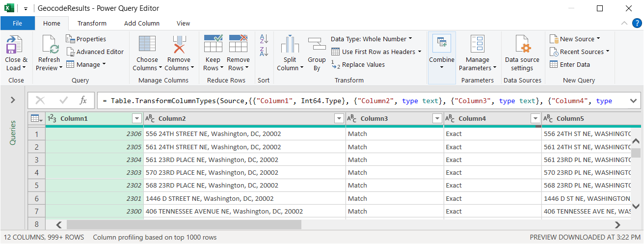This screenshot has width=644, height=244.
Task: Click cell '406 TENNESSEE AVENUE NE, Washington, DC, 20002'
Action: tap(244, 211)
